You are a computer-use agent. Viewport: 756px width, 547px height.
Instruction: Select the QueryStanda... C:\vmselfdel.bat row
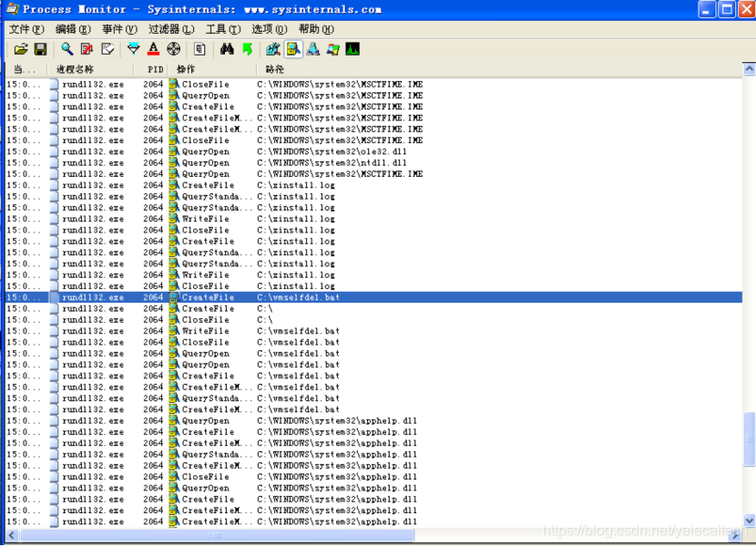coord(373,398)
